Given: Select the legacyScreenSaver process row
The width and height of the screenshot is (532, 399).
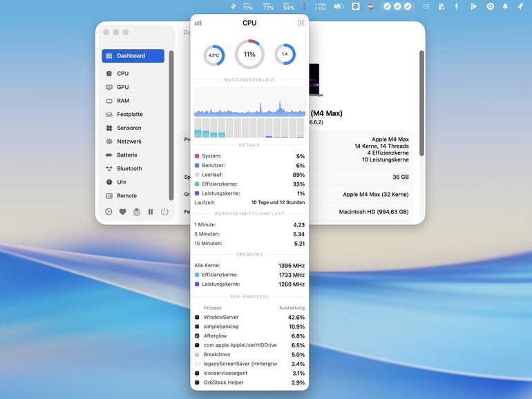Looking at the screenshot, I should (x=249, y=364).
